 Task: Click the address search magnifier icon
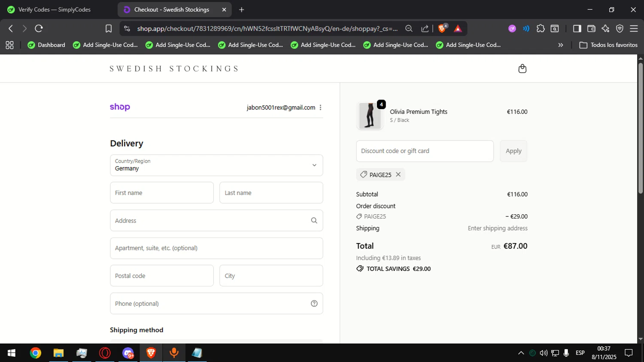(x=314, y=220)
